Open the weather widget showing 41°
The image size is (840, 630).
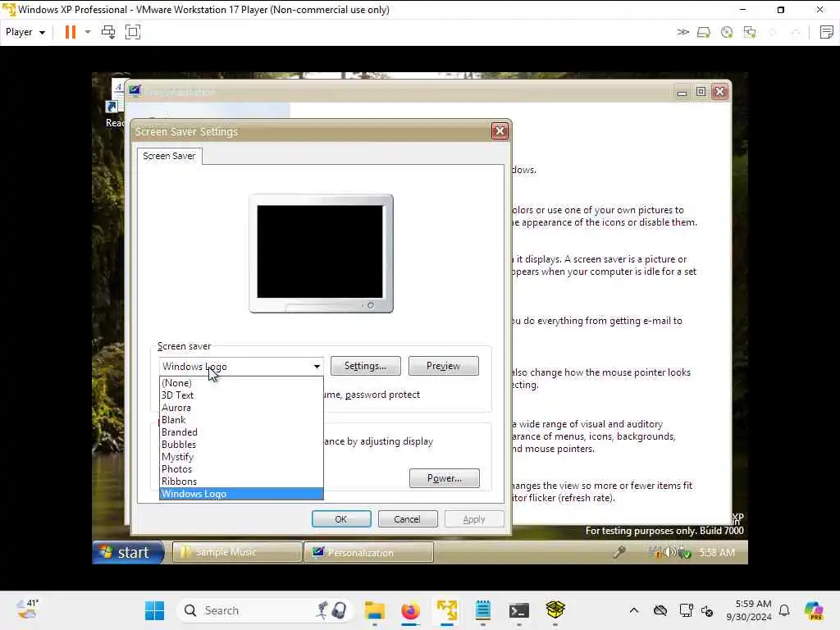click(x=28, y=609)
